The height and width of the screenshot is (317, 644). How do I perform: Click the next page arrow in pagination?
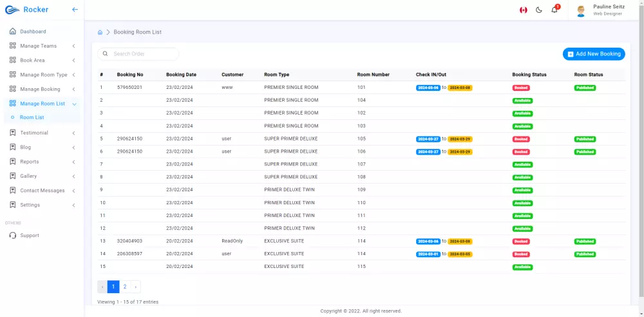135,287
